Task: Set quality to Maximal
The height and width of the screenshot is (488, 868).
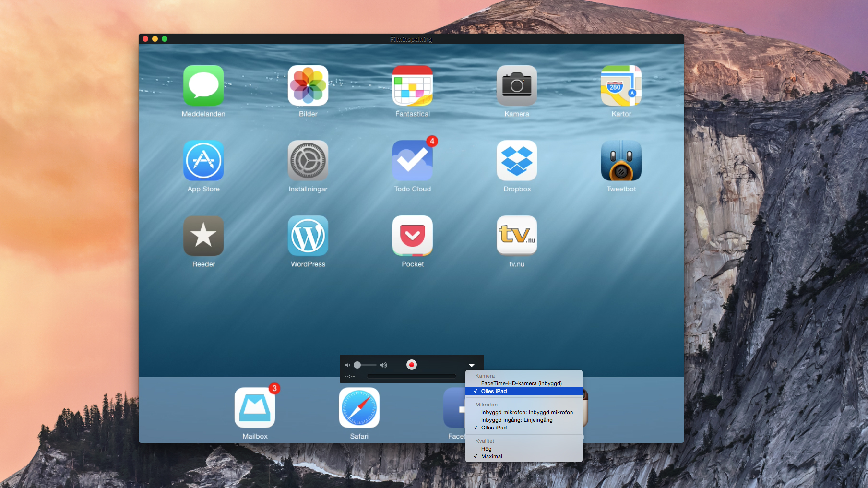Action: pyautogui.click(x=524, y=456)
